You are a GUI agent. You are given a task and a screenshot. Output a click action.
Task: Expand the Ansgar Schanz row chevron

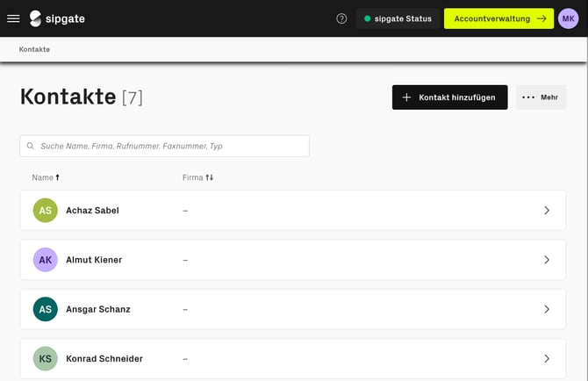pyautogui.click(x=547, y=309)
